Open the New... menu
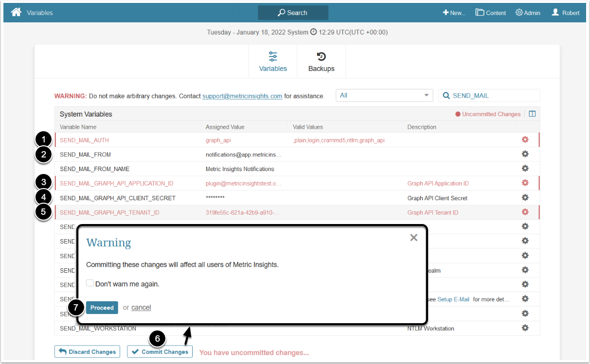This screenshot has width=590, height=364. (454, 13)
